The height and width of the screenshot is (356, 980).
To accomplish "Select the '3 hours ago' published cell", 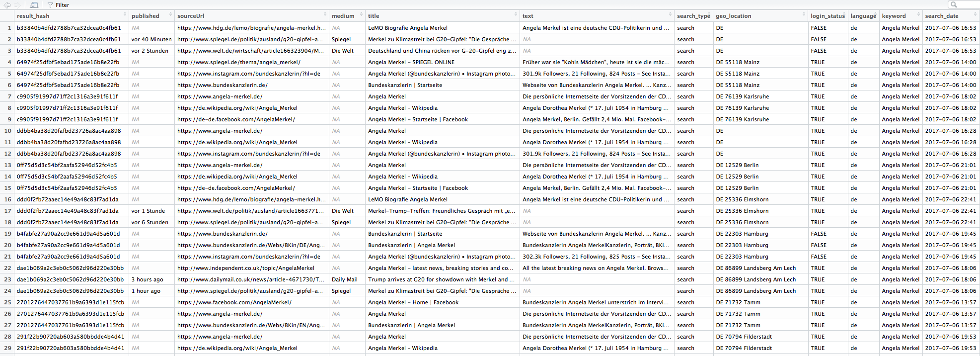I will point(151,279).
